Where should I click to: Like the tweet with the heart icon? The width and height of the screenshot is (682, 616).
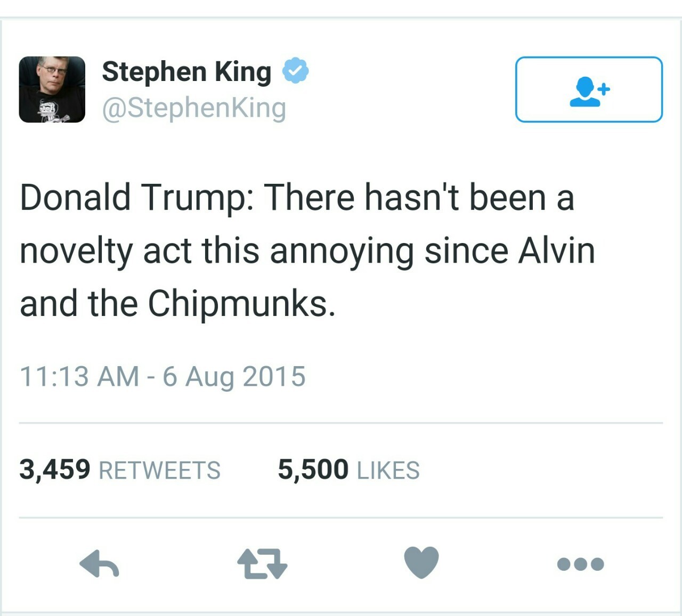pos(421,562)
